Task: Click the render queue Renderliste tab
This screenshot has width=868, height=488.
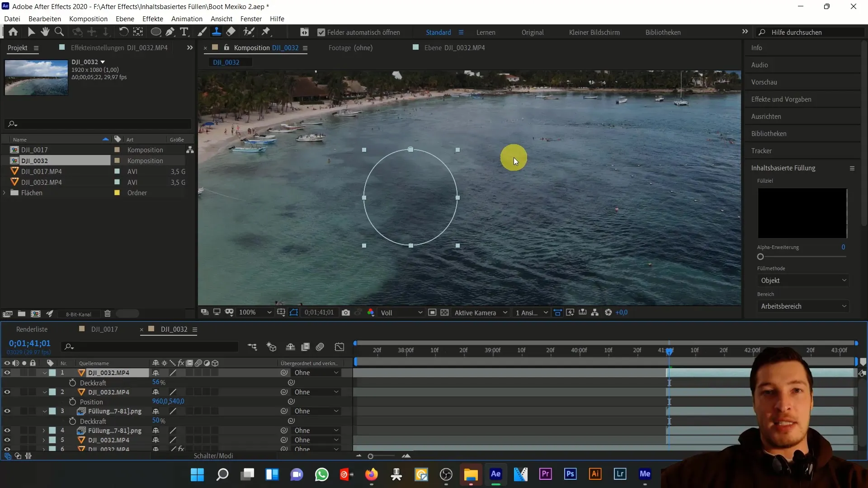Action: coord(32,329)
